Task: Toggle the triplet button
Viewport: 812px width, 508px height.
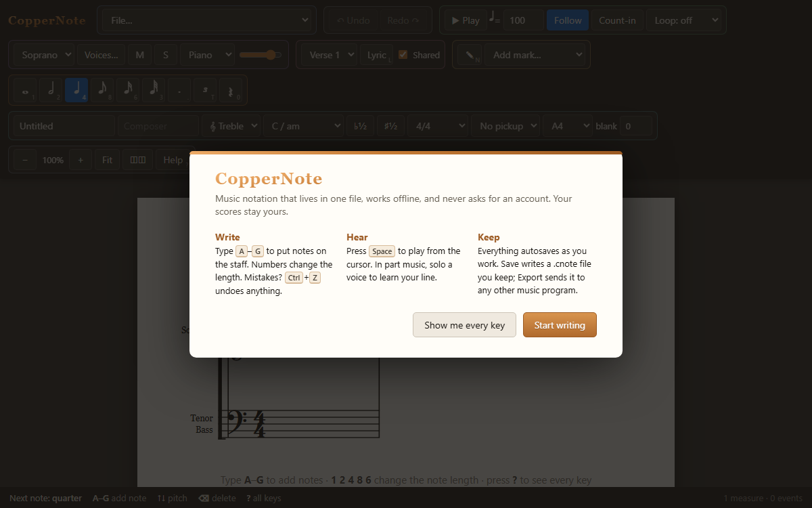Action: (x=205, y=89)
